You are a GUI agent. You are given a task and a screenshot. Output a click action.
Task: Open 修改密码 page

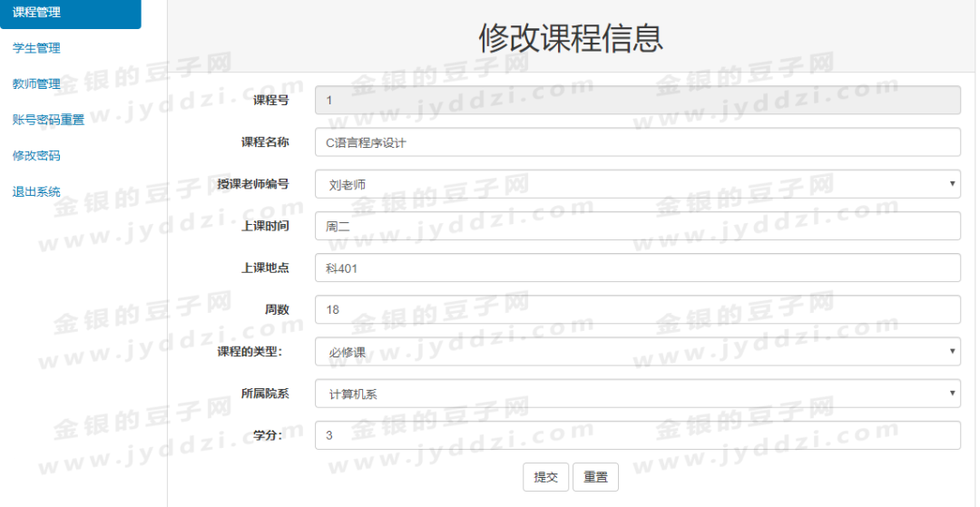(36, 155)
